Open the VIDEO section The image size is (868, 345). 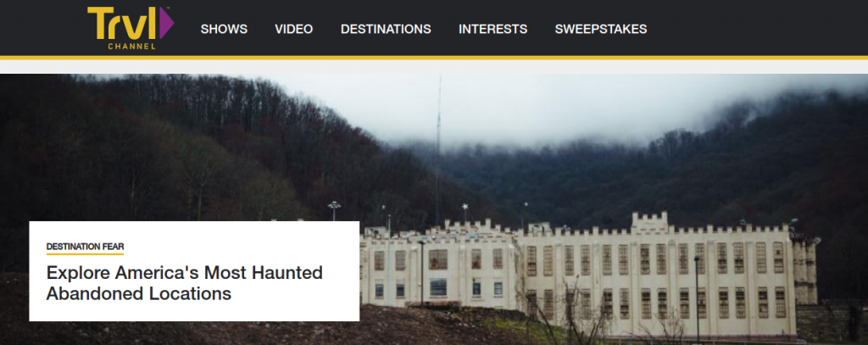(x=294, y=30)
